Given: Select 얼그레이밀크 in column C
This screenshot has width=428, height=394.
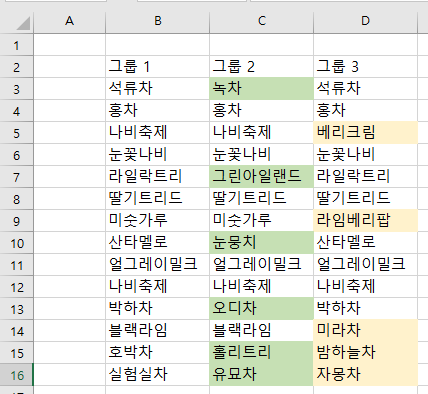Looking at the screenshot, I should 262,265.
